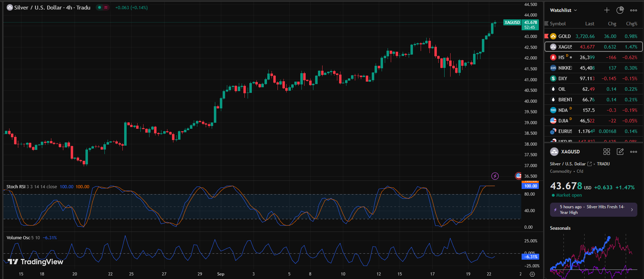The width and height of the screenshot is (644, 279).
Task: Add a symbol to the watchlist
Action: (x=607, y=10)
